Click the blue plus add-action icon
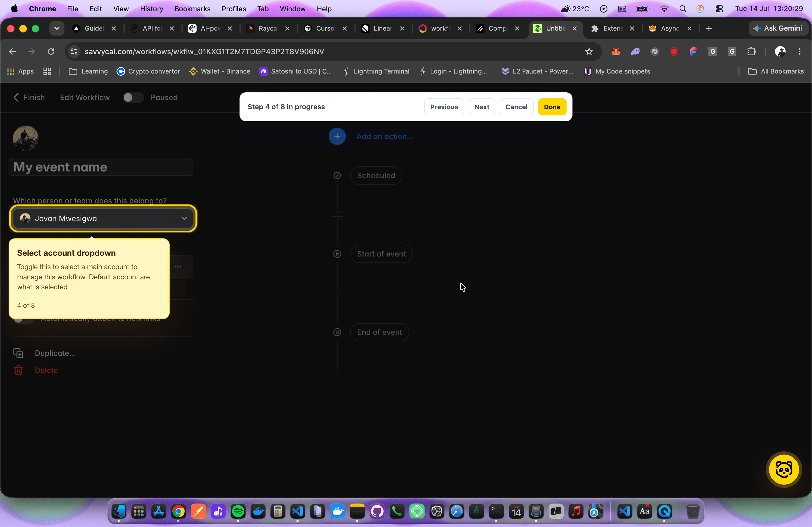Image resolution: width=812 pixels, height=527 pixels. click(337, 136)
